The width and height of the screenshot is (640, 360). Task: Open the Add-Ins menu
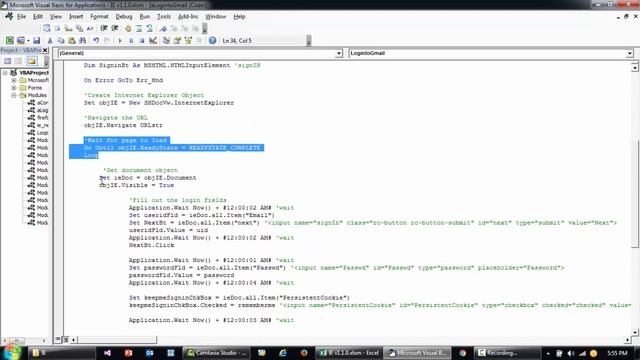(188, 17)
